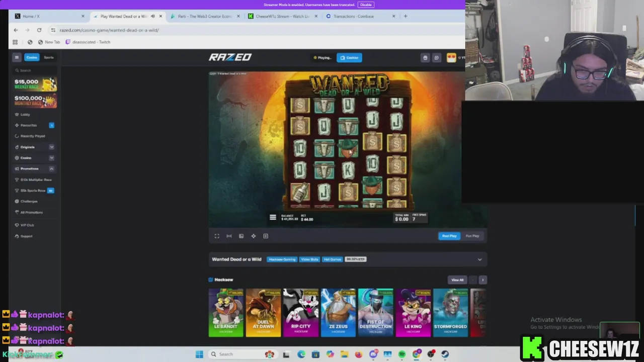Switch to Home / X browser tab
This screenshot has width=644, height=362.
(x=49, y=16)
